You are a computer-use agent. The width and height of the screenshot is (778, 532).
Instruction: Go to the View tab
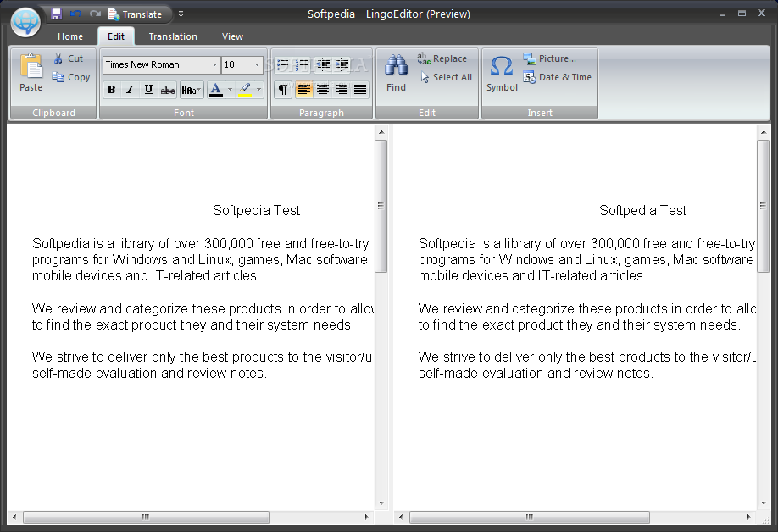click(232, 36)
